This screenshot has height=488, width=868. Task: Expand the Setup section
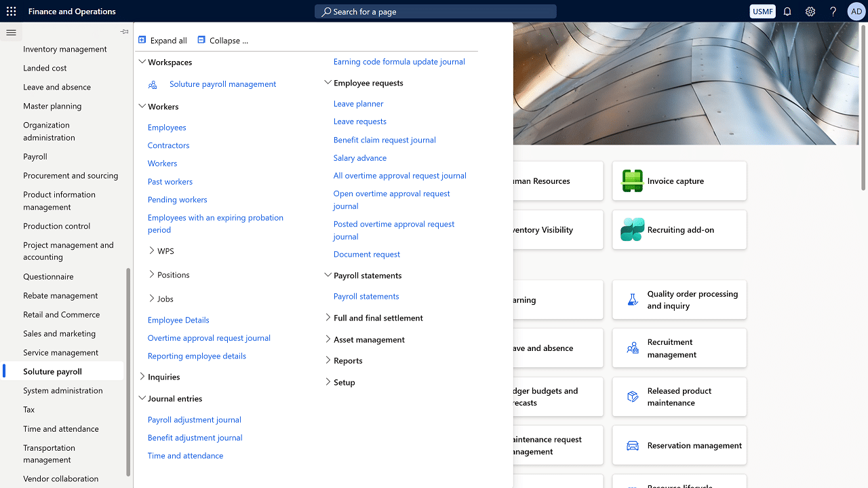[328, 381]
